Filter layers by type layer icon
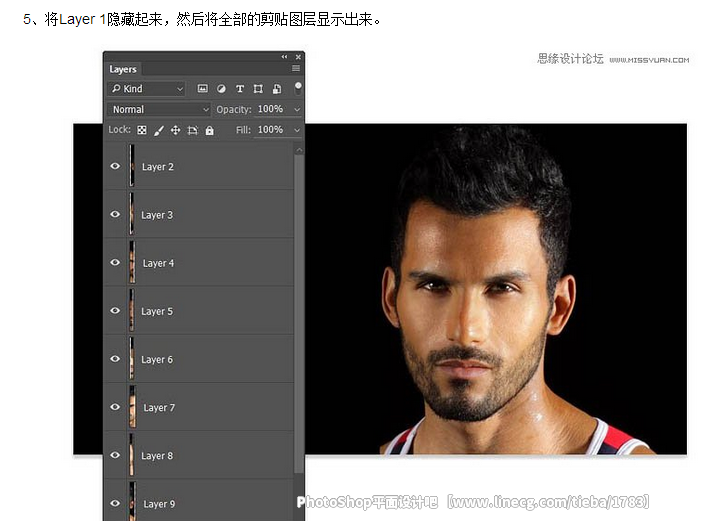This screenshot has width=705, height=521. [240, 89]
